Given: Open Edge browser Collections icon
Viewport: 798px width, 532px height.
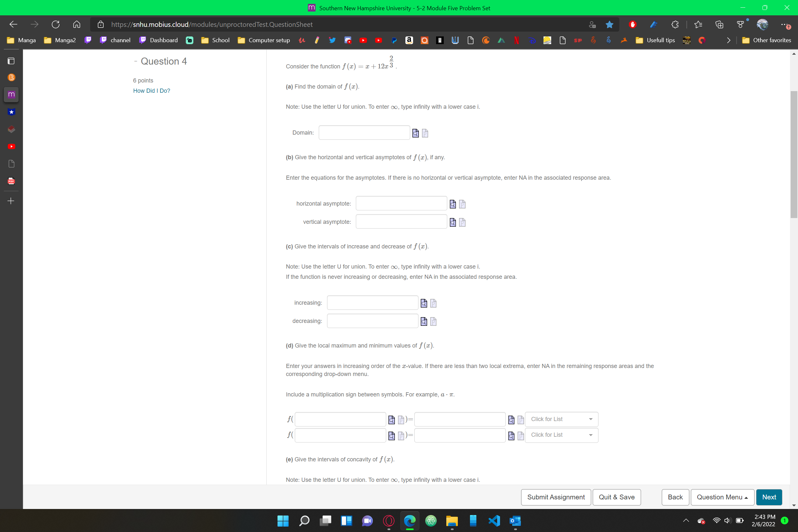Looking at the screenshot, I should (x=719, y=24).
